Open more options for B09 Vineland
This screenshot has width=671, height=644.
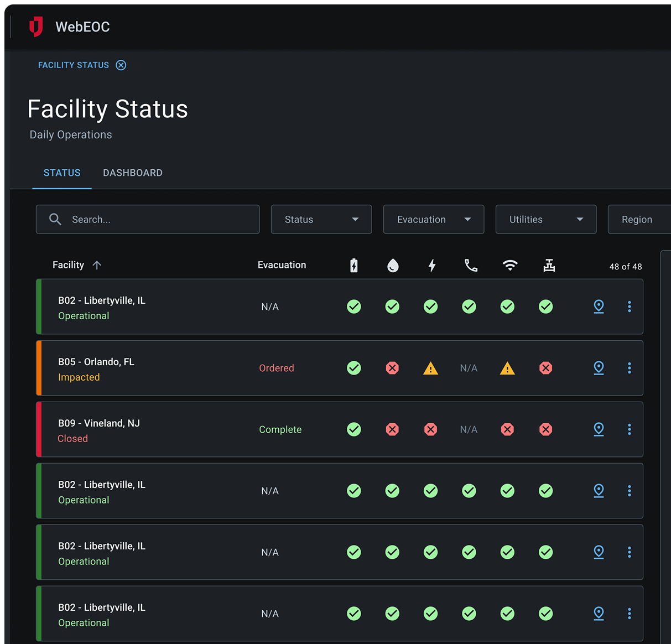pyautogui.click(x=630, y=429)
